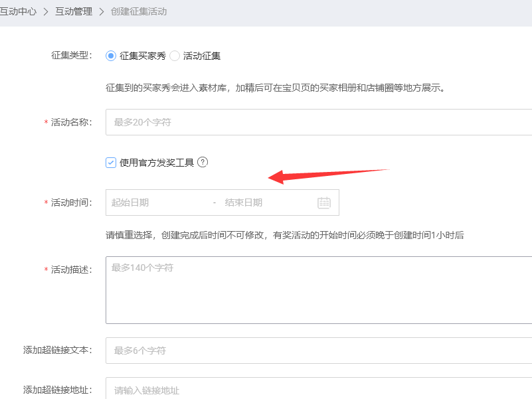The height and width of the screenshot is (399, 532).
Task: Click the 征集类型 label
Action: click(72, 55)
